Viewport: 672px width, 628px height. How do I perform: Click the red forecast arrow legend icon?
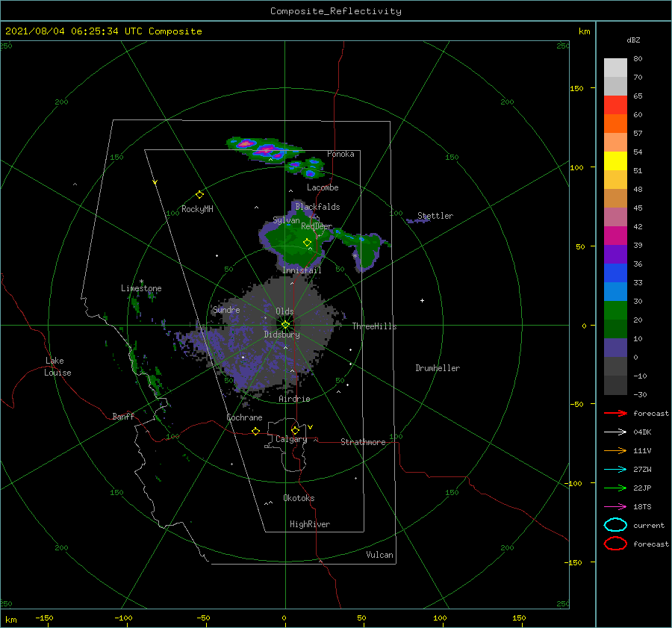[615, 413]
